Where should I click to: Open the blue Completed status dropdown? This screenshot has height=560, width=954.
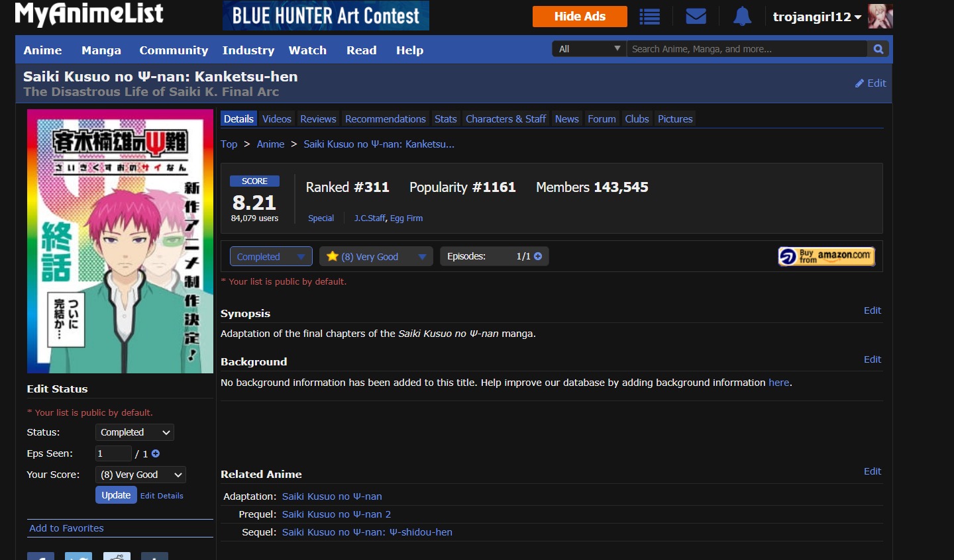(270, 257)
